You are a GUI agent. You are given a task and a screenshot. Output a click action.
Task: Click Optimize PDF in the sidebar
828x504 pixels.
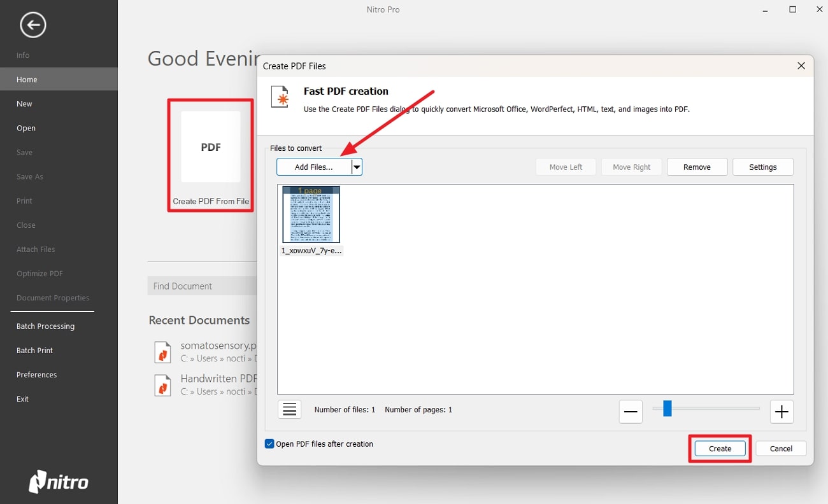tap(39, 273)
